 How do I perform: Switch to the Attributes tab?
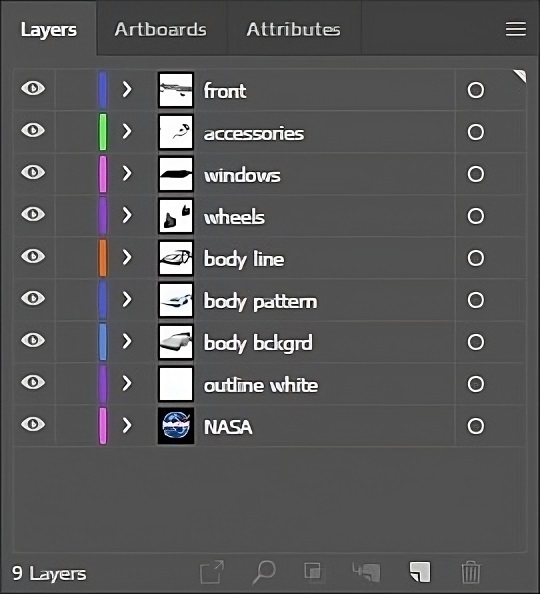(x=294, y=29)
